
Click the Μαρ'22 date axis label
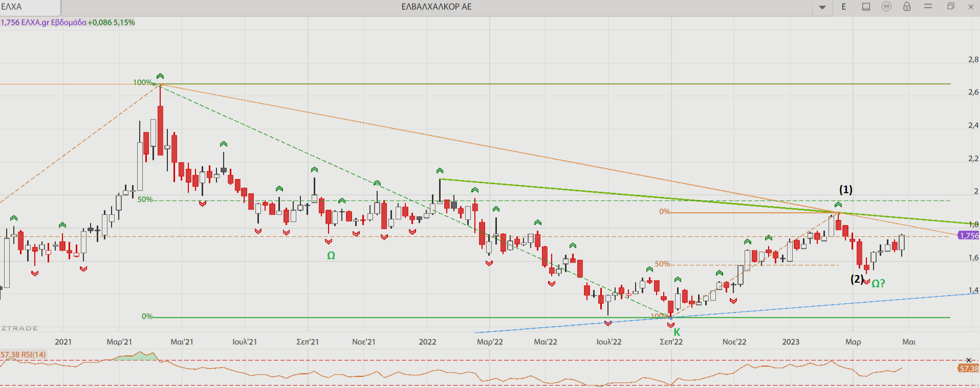pos(490,342)
